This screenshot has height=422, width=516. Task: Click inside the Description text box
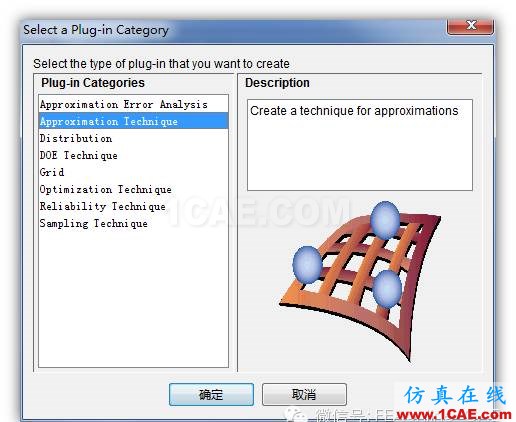coord(360,145)
